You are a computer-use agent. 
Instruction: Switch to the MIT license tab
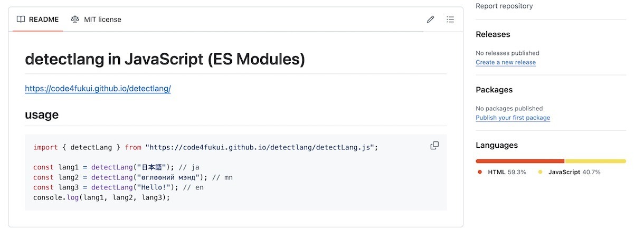click(x=96, y=20)
